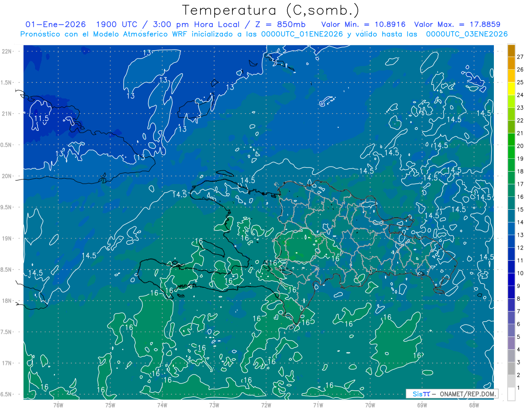The height and width of the screenshot is (411, 532).
Task: Click the "Z = 850mb" level text
Action: 280,24
